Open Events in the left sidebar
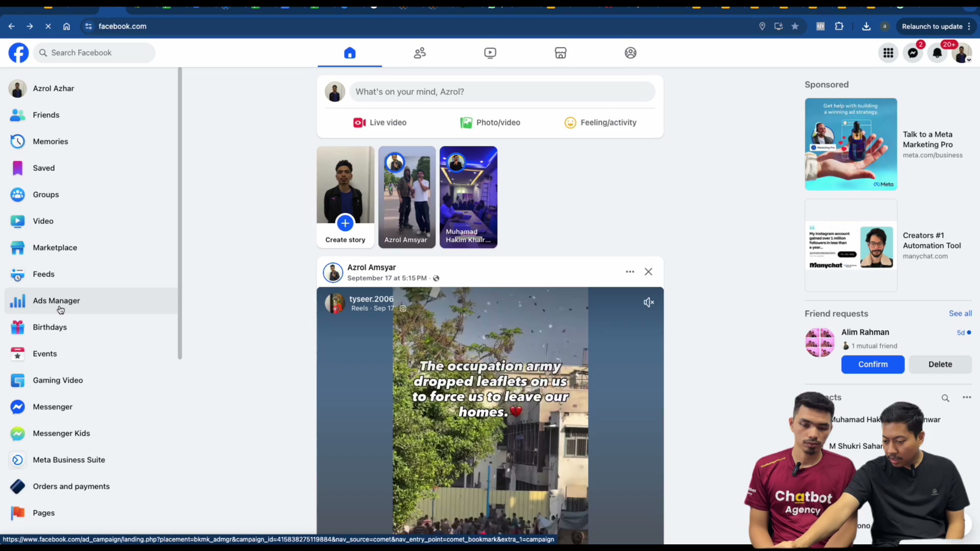Image resolution: width=980 pixels, height=551 pixels. (91, 354)
